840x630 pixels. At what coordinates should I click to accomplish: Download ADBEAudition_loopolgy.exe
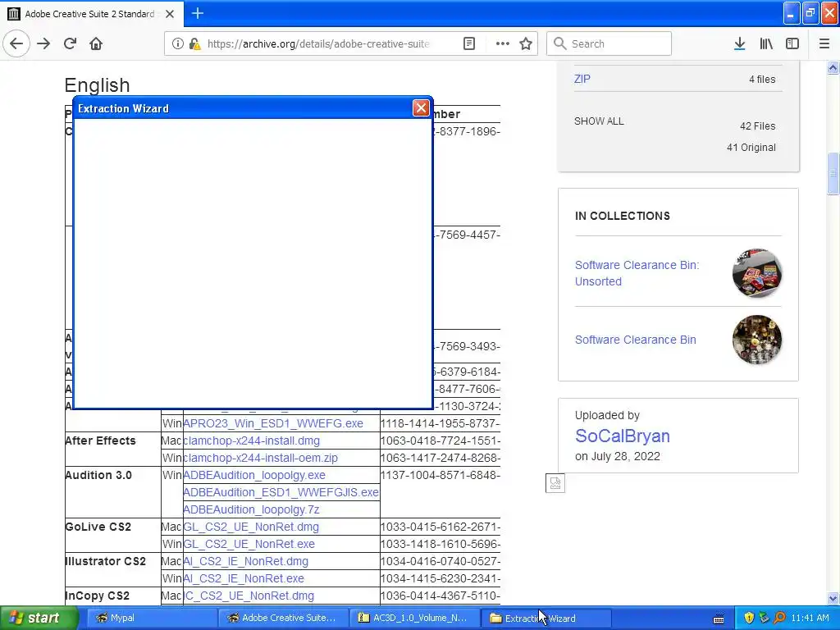click(254, 475)
